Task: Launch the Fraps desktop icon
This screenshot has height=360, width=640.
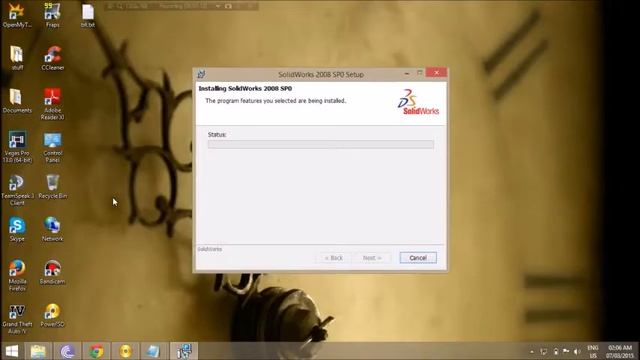Action: [x=53, y=16]
